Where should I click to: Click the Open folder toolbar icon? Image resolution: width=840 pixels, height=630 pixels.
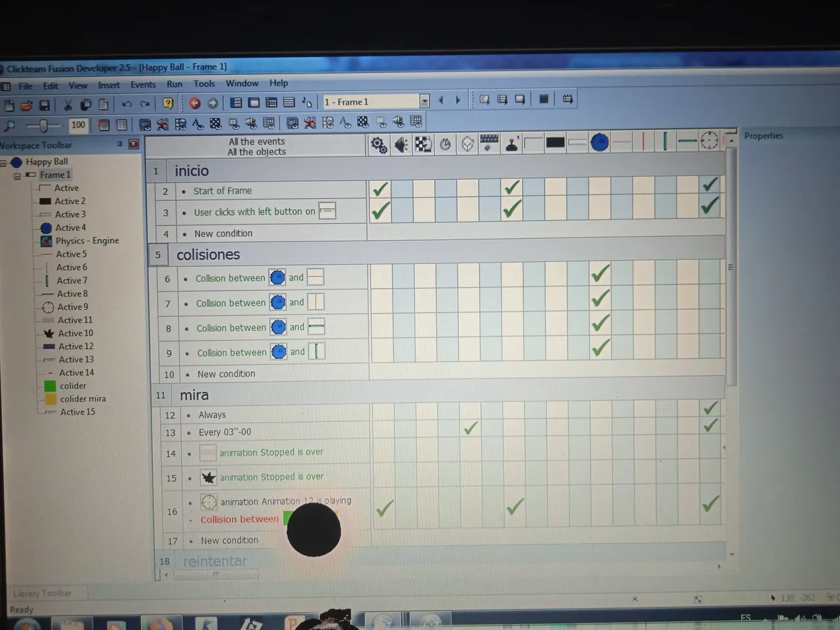coord(27,105)
